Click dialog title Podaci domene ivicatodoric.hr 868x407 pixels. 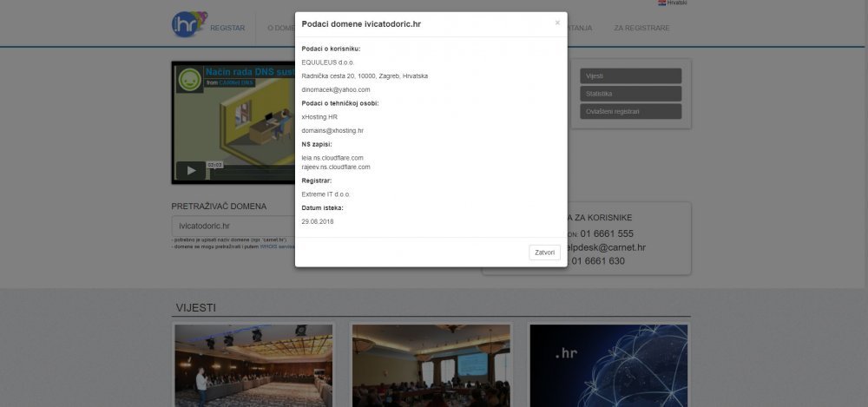click(x=361, y=24)
